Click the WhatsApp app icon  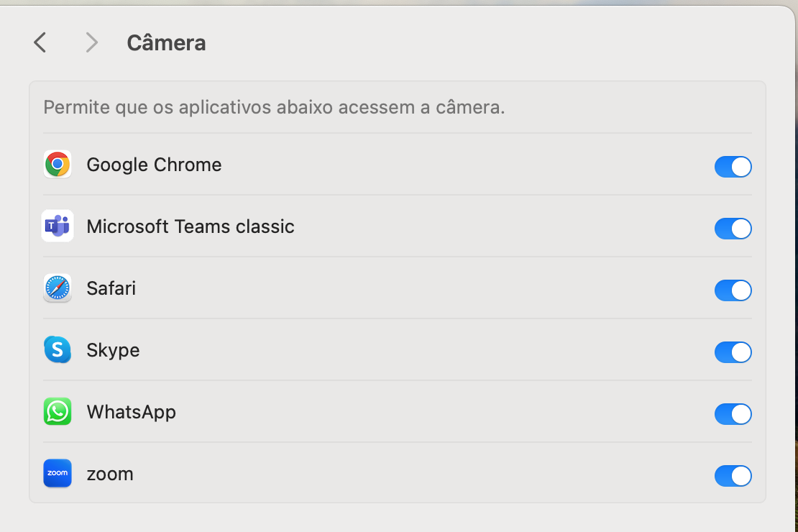58,411
